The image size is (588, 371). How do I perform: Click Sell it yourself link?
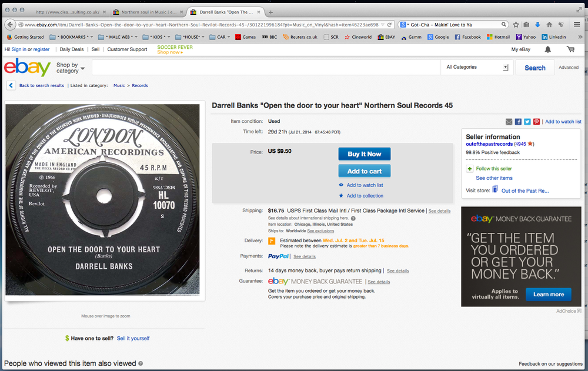(x=133, y=338)
